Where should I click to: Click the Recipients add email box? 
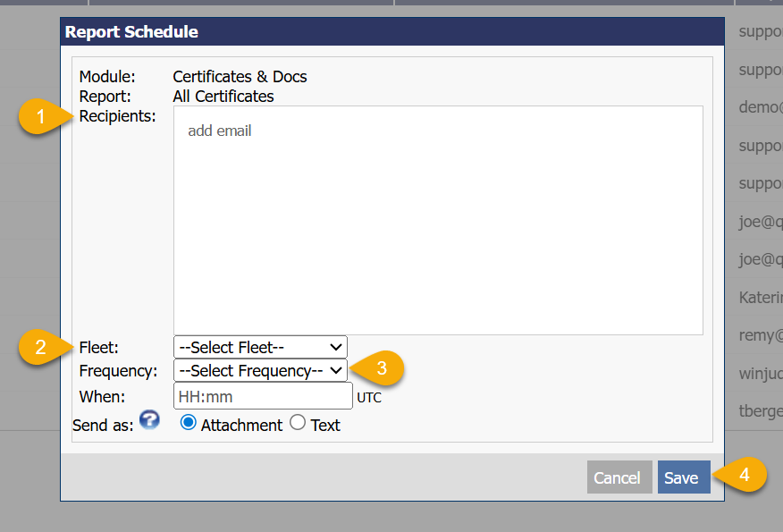tap(438, 220)
